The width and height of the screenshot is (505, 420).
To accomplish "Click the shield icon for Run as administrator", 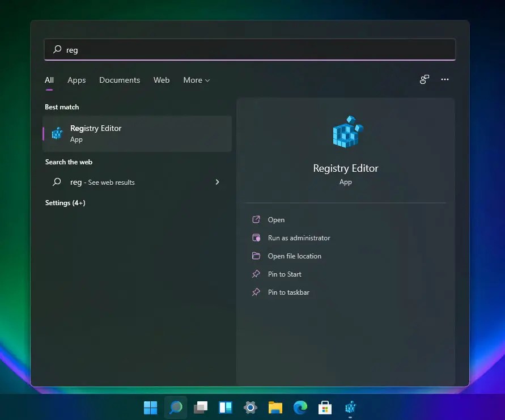I will point(256,237).
